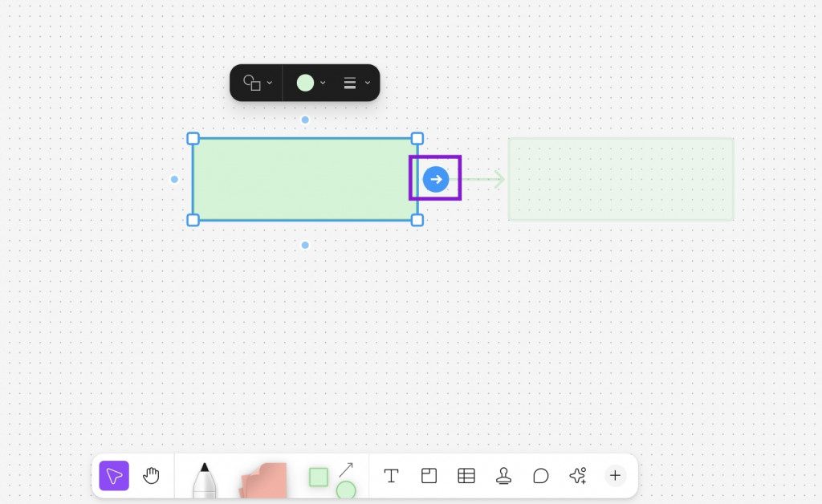Viewport: 822px width, 504px height.
Task: Expand the shape type dropdown chevron
Action: pyautogui.click(x=270, y=83)
